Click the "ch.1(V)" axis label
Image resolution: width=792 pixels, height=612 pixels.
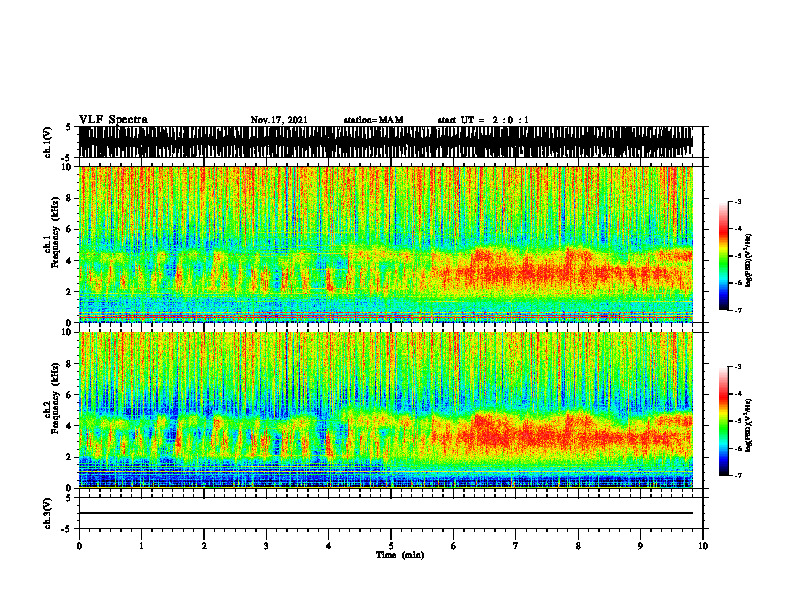click(48, 142)
